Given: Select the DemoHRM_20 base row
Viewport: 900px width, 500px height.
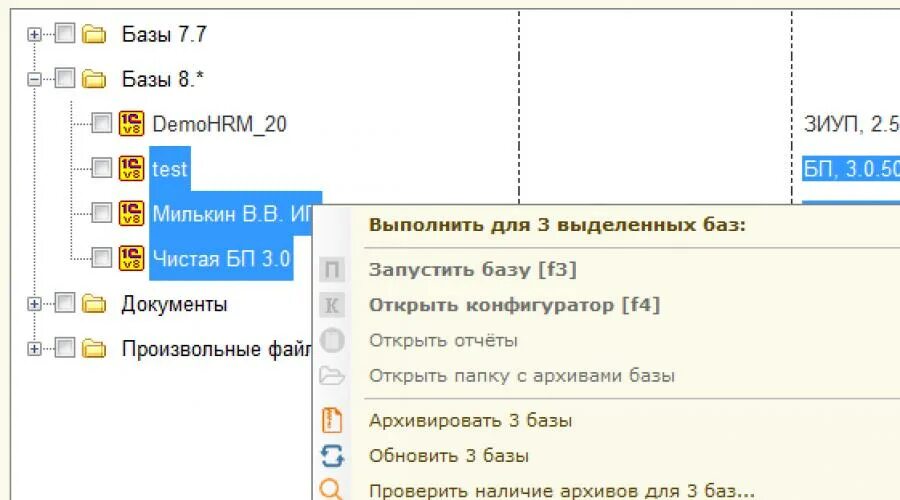Looking at the screenshot, I should (x=219, y=124).
